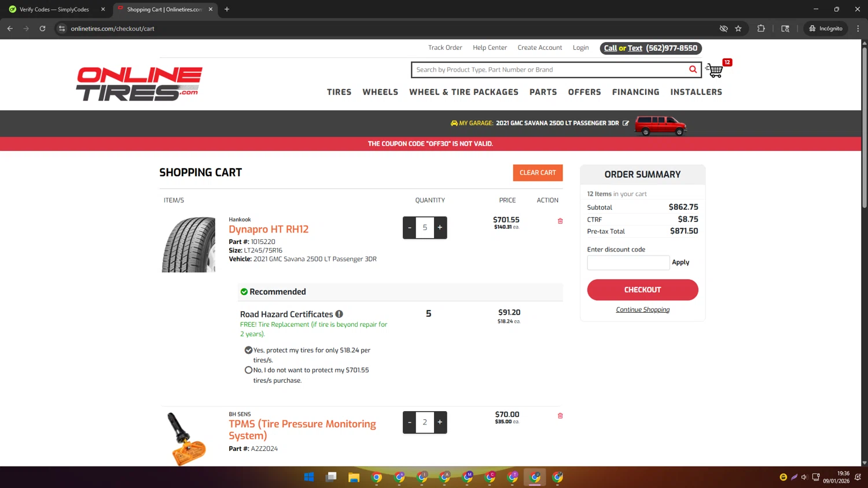Click Continue Shopping link
The height and width of the screenshot is (488, 868).
point(642,310)
